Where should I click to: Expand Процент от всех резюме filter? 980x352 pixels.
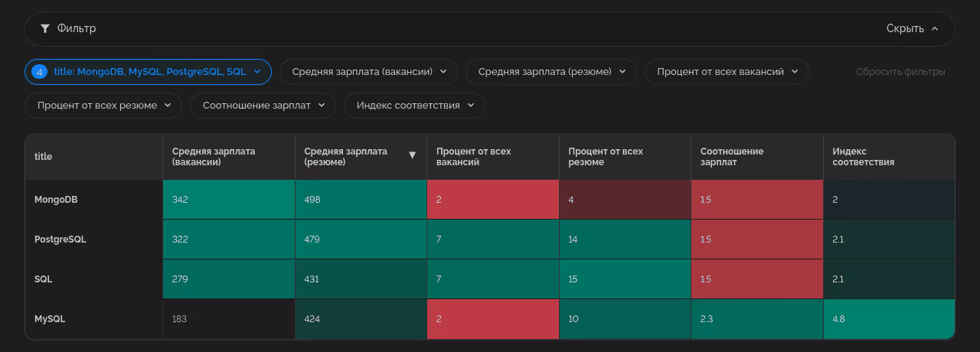tap(103, 105)
